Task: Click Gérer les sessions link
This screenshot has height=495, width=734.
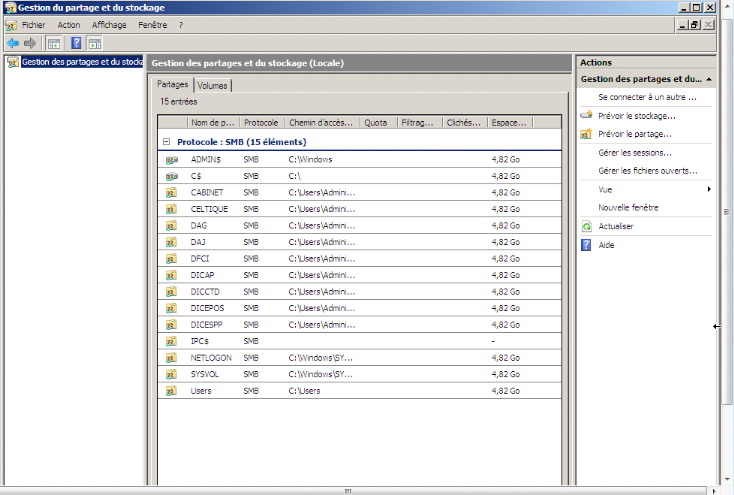Action: (x=634, y=153)
